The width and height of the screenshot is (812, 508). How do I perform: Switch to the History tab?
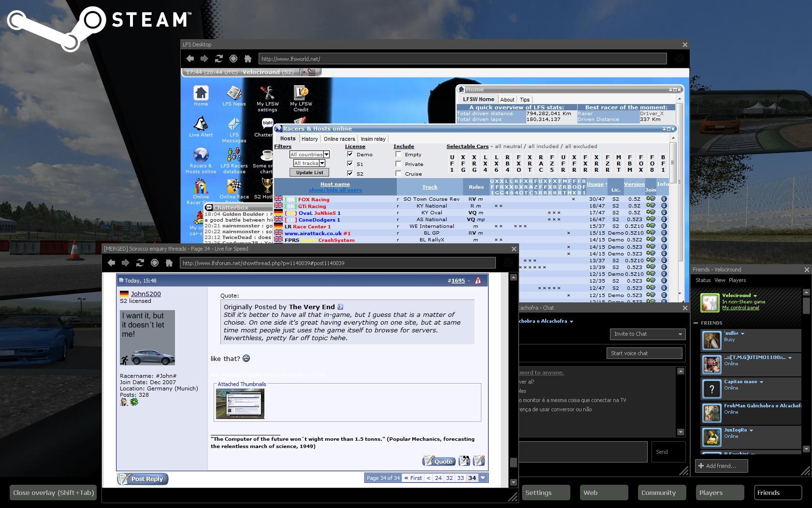[309, 139]
